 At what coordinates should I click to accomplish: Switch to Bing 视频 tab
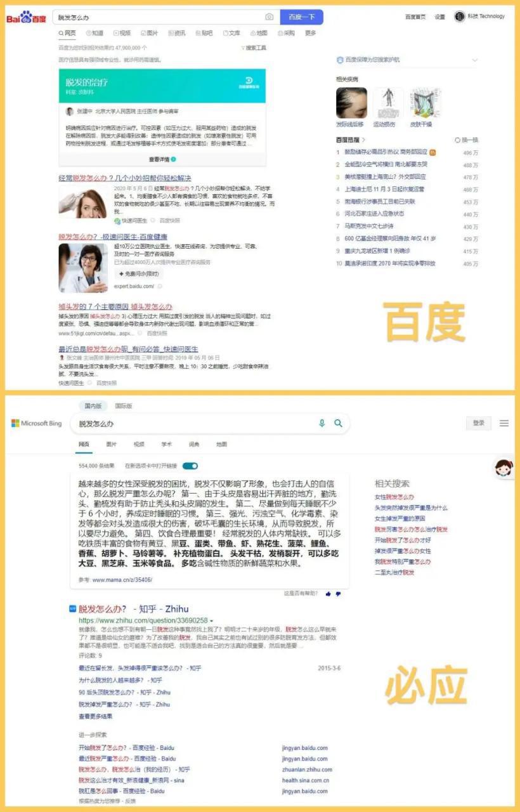point(139,444)
